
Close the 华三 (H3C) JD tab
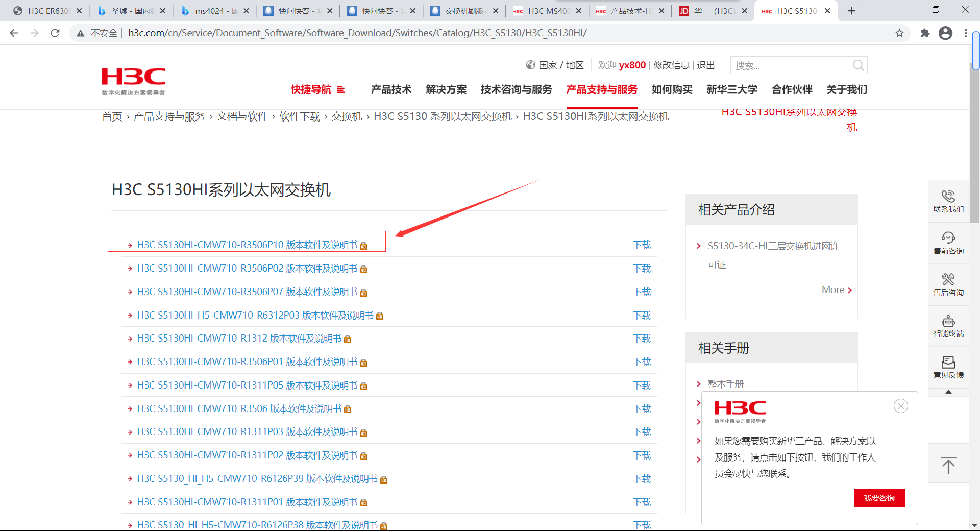click(745, 11)
